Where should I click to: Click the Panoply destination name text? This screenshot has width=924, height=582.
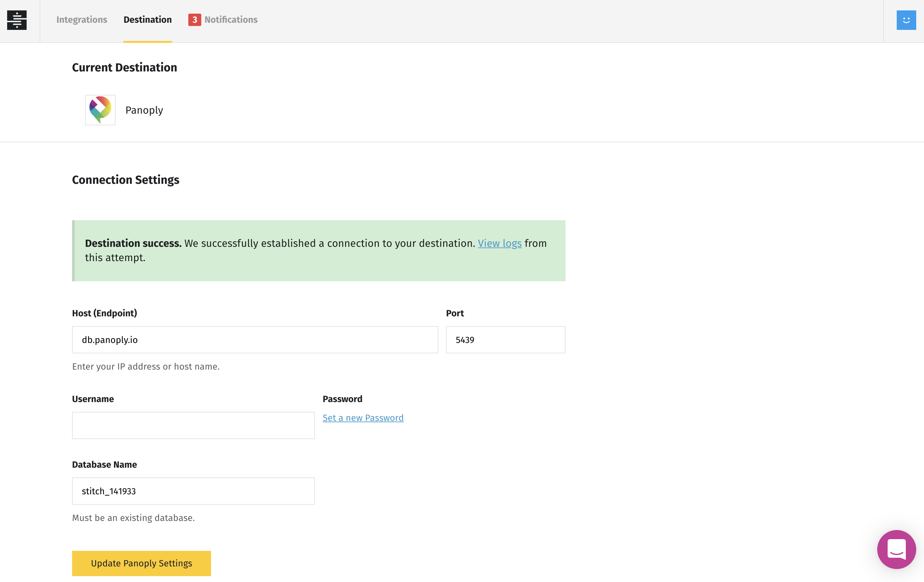click(x=144, y=110)
